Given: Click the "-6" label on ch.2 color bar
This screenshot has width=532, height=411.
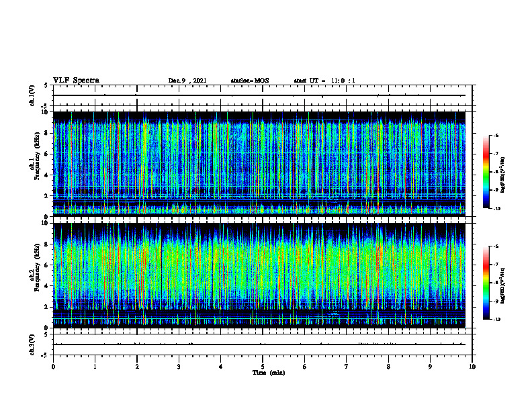Looking at the screenshot, I should click(x=496, y=246).
